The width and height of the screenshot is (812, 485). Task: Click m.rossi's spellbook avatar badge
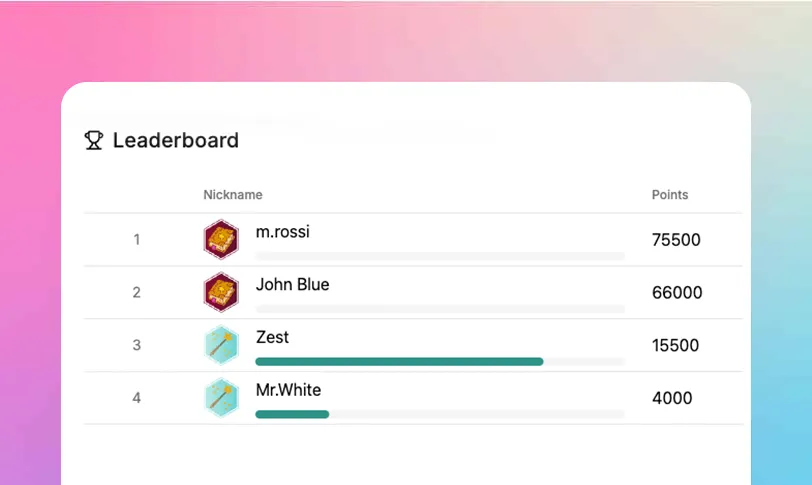coord(221,240)
